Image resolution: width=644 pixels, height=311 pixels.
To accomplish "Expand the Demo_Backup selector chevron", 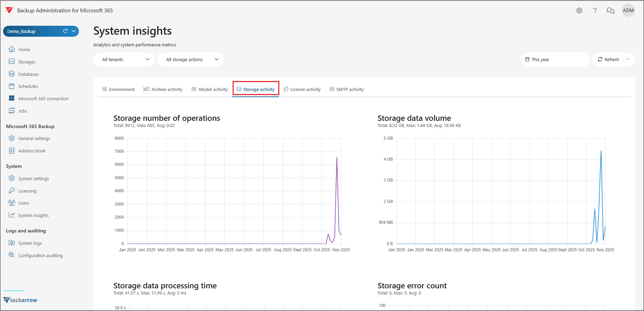I will [x=73, y=31].
